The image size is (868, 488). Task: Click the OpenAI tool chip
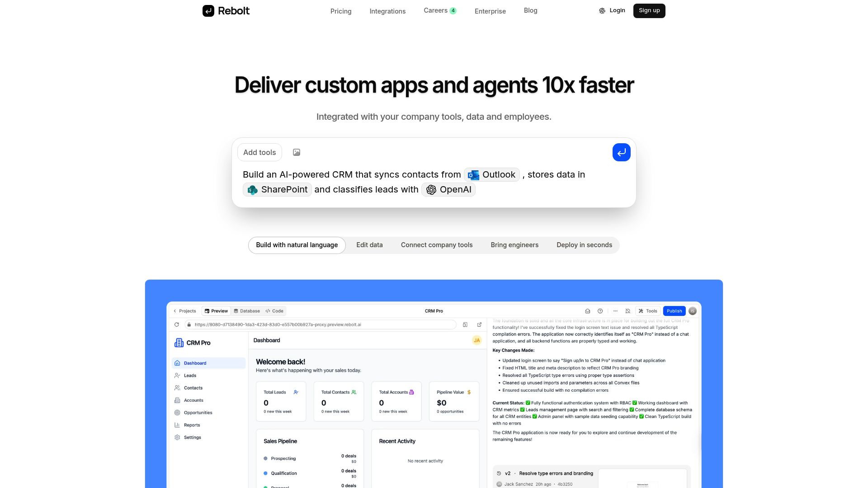tap(448, 189)
